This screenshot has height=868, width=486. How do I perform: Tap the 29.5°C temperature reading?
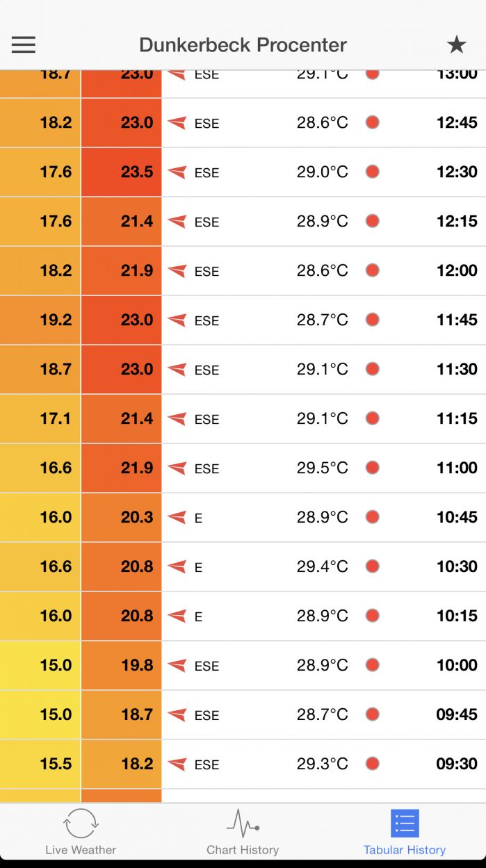pos(323,468)
